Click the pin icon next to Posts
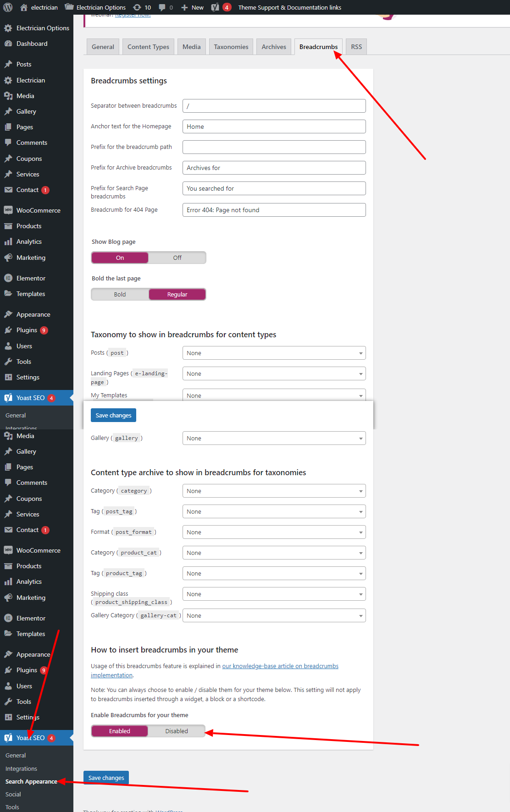Image resolution: width=510 pixels, height=812 pixels. (x=8, y=64)
